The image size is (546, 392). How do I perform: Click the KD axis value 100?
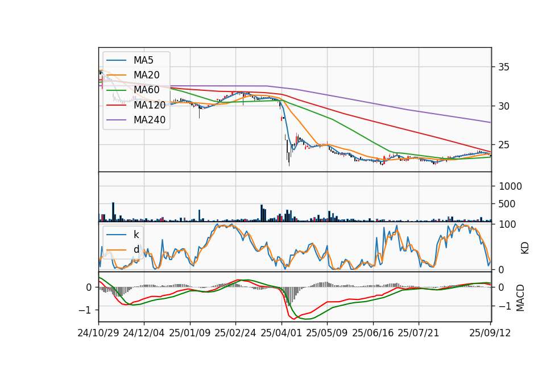pos(507,224)
